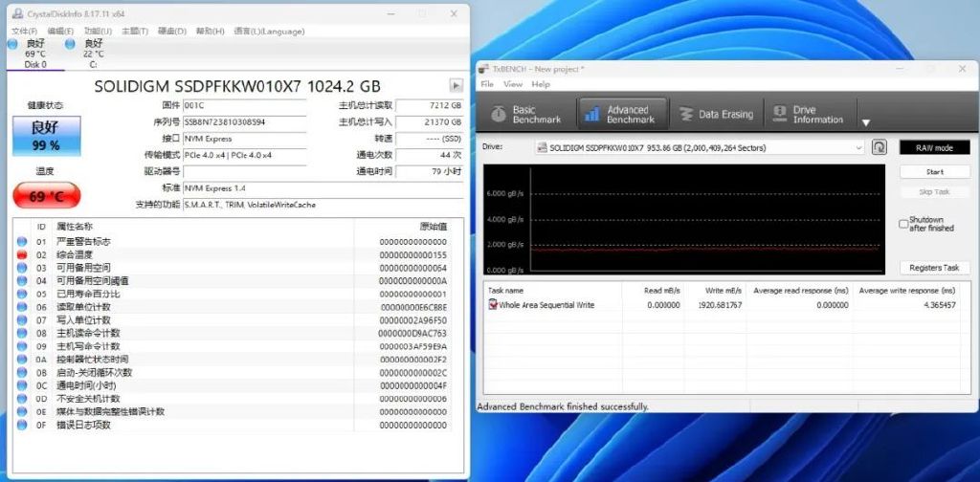980x482 pixels.
Task: Open the 语言(L)(Language) menu
Action: (269, 32)
